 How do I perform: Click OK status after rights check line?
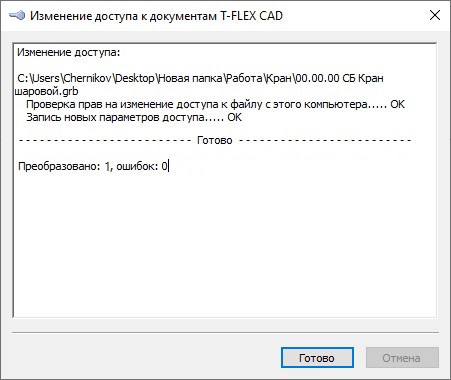click(397, 104)
